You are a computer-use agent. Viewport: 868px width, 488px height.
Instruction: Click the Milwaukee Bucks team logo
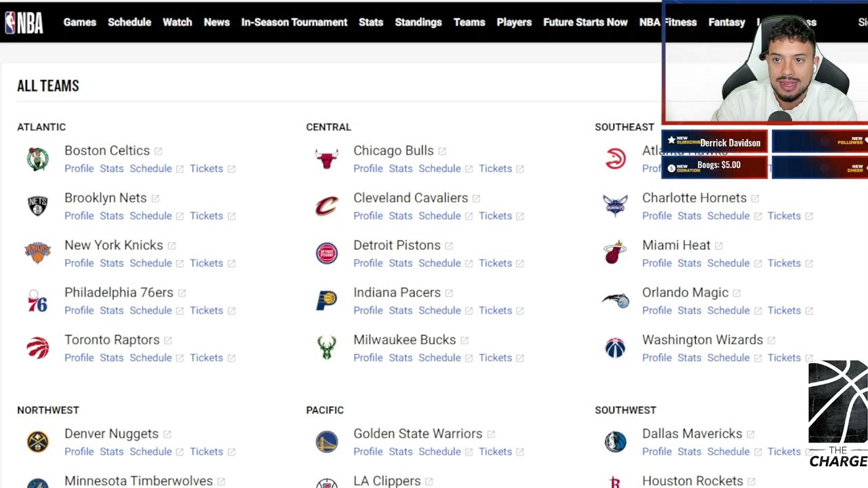click(327, 348)
